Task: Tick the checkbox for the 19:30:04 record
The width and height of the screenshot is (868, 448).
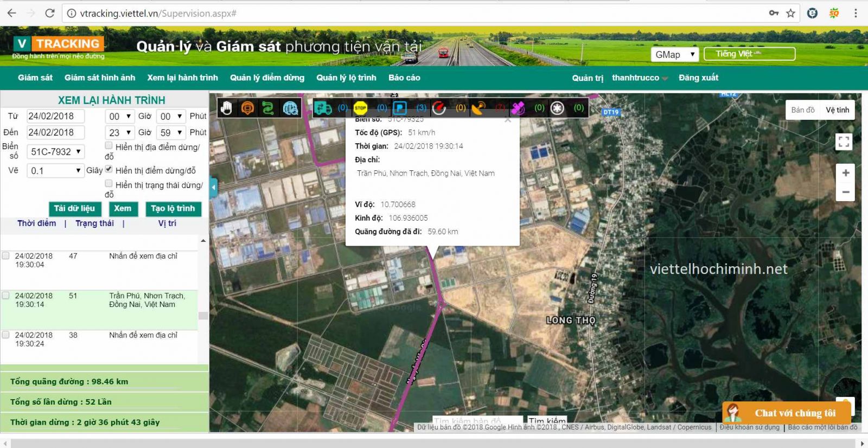Action: tap(6, 256)
